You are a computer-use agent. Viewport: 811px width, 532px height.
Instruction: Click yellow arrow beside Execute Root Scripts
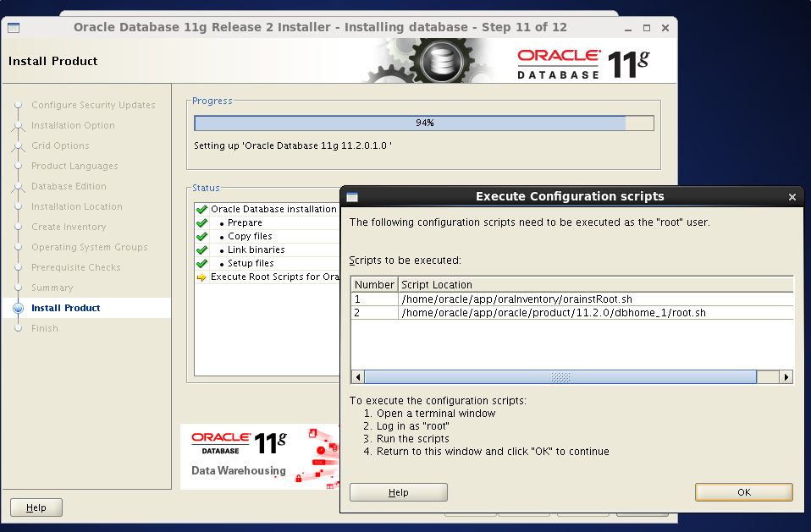click(201, 277)
